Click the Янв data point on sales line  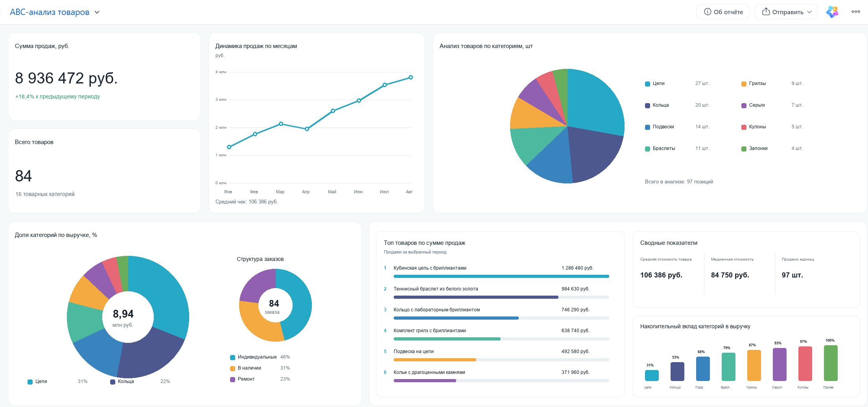click(x=229, y=147)
